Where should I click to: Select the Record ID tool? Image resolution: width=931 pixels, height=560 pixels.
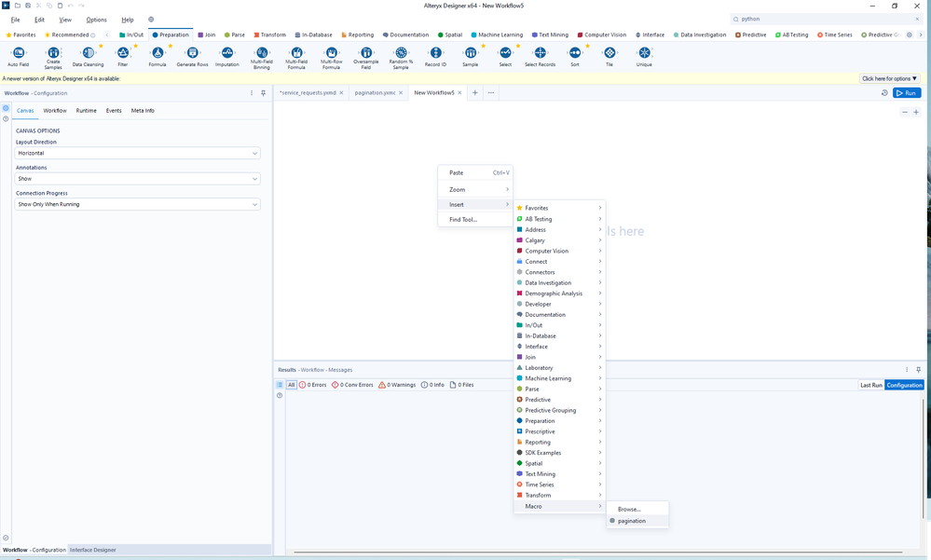(x=435, y=57)
